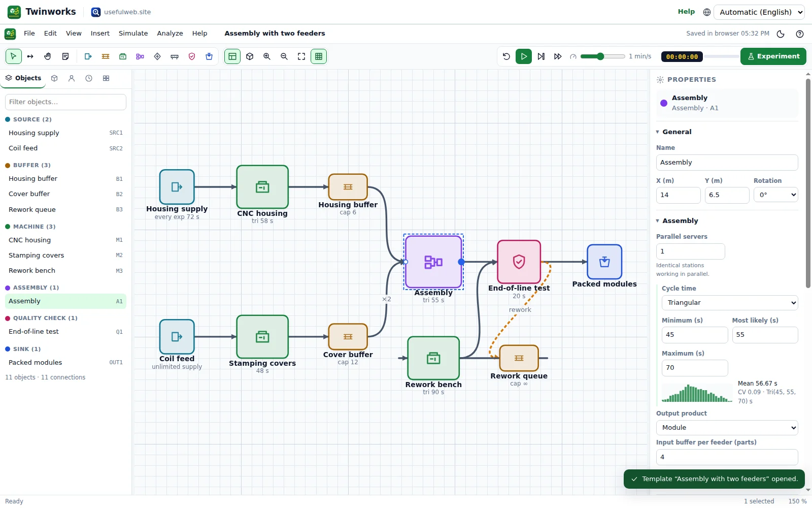Fast-forward the simulation
This screenshot has height=508, width=812.
pyautogui.click(x=558, y=56)
